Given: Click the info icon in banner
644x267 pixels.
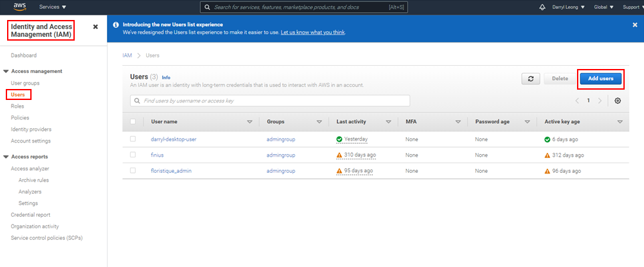Looking at the screenshot, I should click(116, 25).
